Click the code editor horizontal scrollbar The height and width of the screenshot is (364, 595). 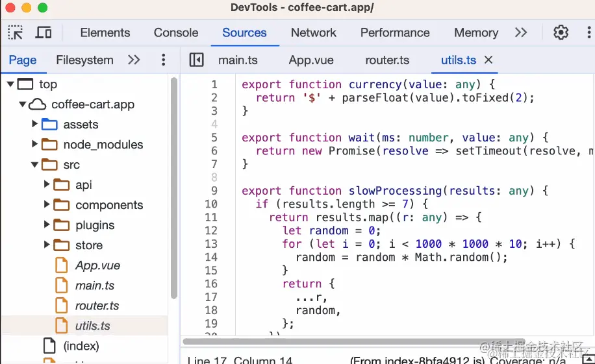(x=353, y=341)
